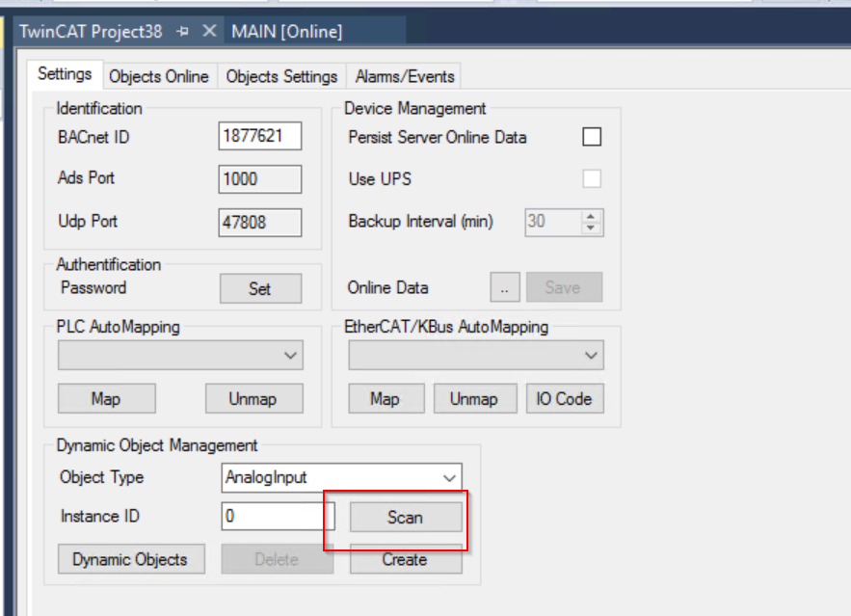Click the Udp Port field
Image resolution: width=851 pixels, height=616 pixels.
pyautogui.click(x=260, y=223)
